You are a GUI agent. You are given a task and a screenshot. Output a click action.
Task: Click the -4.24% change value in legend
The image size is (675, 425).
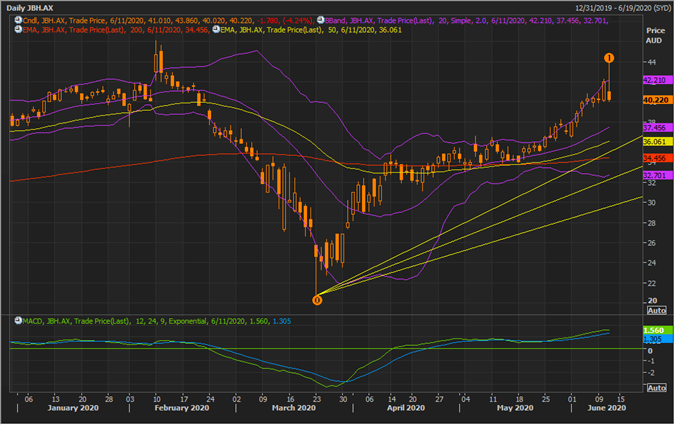(x=298, y=20)
